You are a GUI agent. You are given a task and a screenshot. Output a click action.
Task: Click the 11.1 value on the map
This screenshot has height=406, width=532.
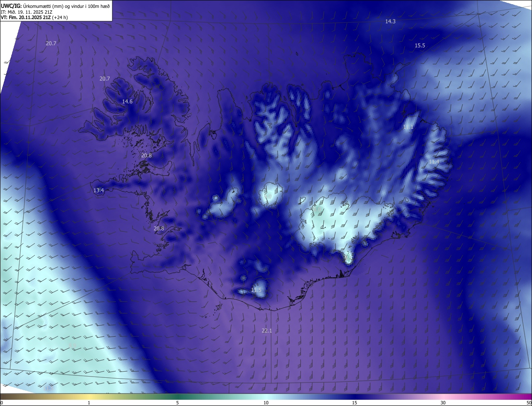point(408,127)
